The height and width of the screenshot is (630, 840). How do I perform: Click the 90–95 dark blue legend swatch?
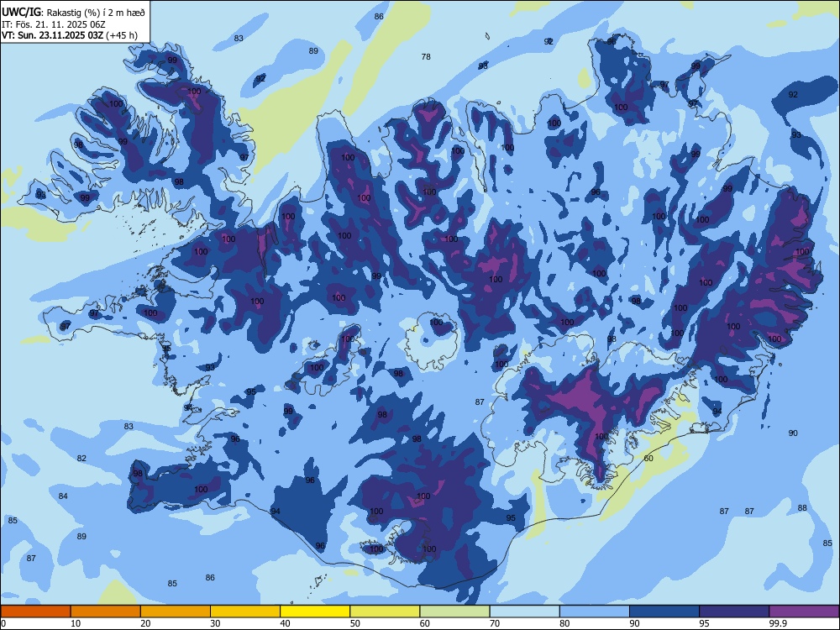pos(664,612)
